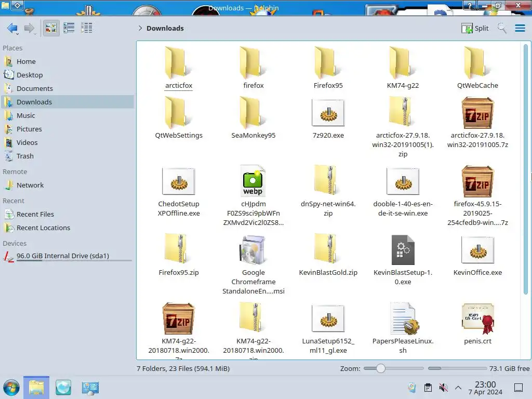Image resolution: width=532 pixels, height=399 pixels.
Task: Click the 73.1 GiB free space bar
Action: pos(457,368)
